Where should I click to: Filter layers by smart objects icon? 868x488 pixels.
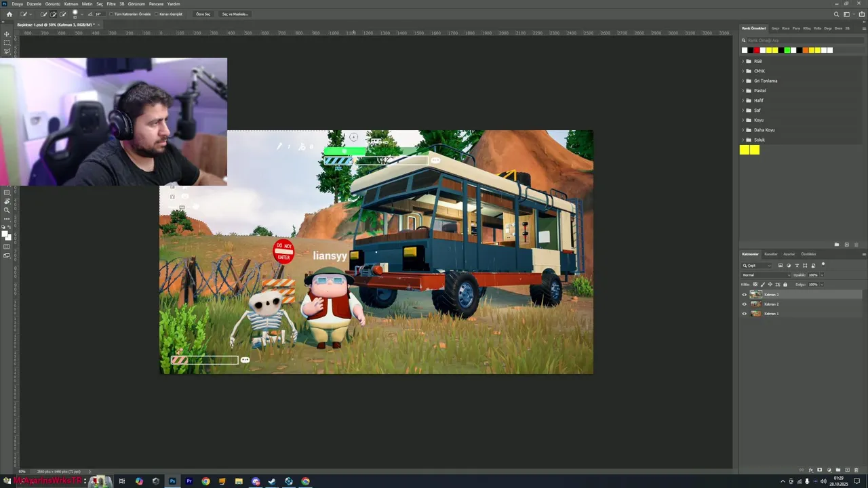point(813,265)
